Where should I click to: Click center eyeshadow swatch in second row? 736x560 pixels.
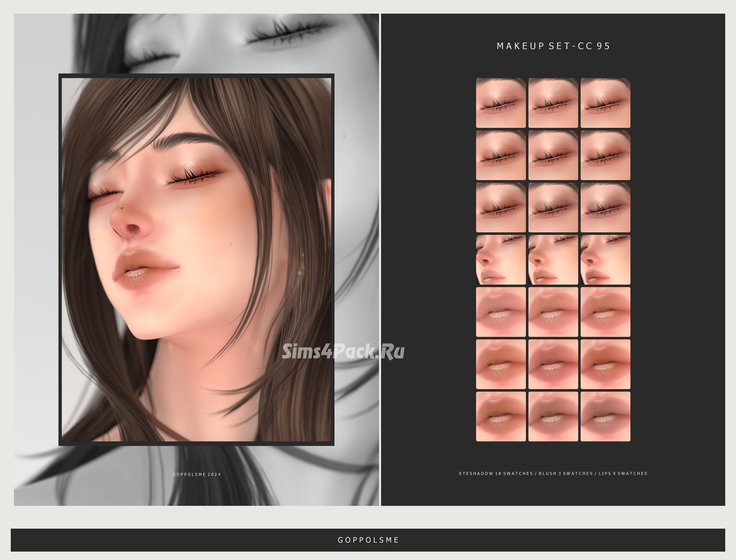[553, 155]
